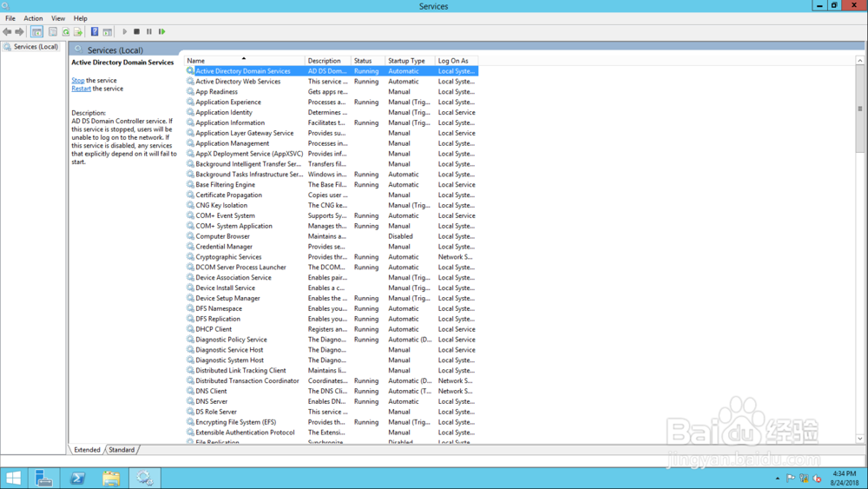Open File Explorer from the taskbar

click(111, 478)
